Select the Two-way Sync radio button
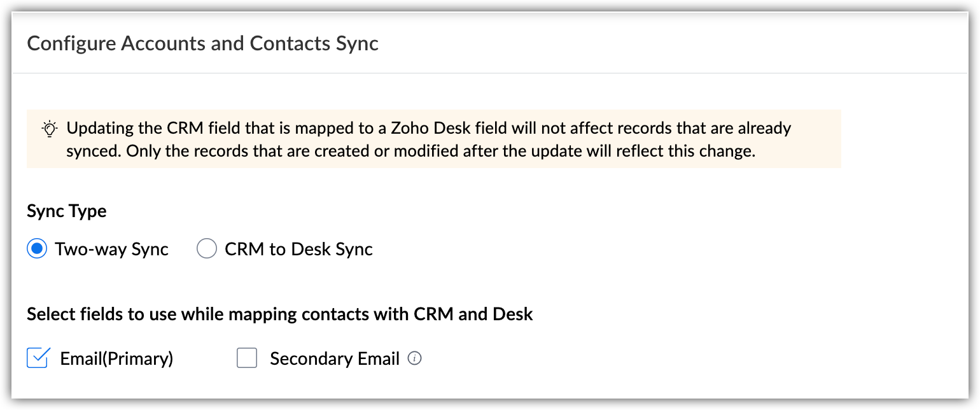This screenshot has height=410, width=980. click(x=37, y=249)
